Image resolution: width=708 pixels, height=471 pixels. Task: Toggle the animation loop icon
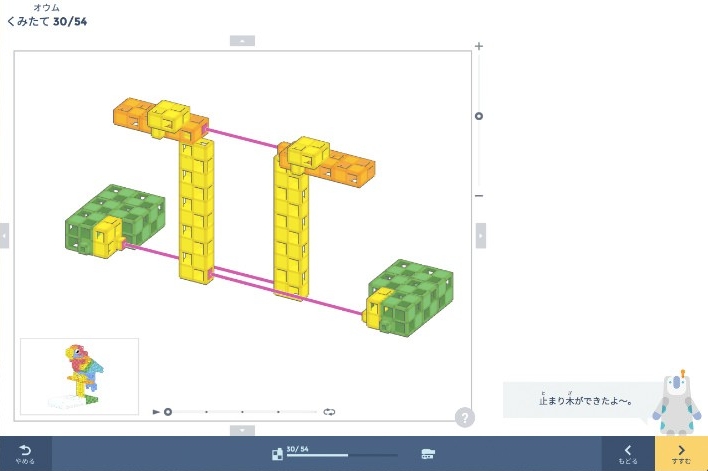pyautogui.click(x=328, y=411)
